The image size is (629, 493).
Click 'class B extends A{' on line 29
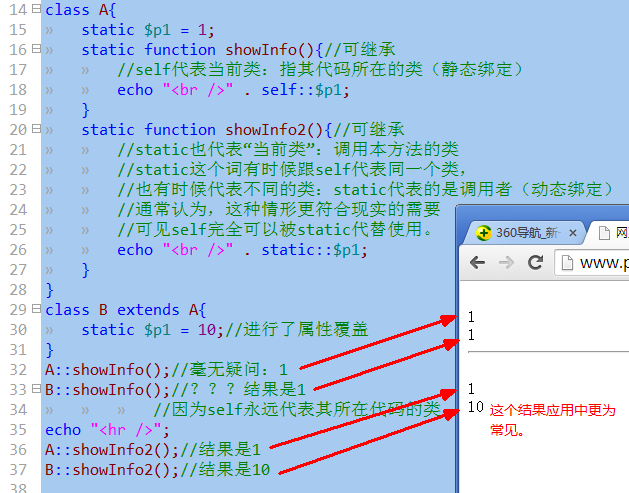pos(126,310)
